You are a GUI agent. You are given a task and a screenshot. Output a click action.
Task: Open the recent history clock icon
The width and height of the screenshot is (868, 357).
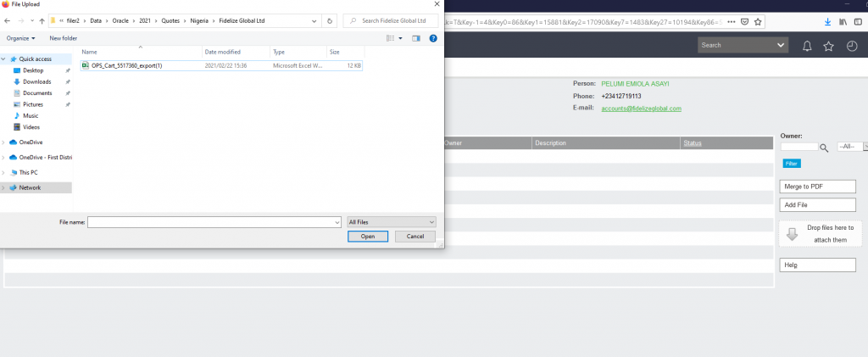[x=852, y=45]
